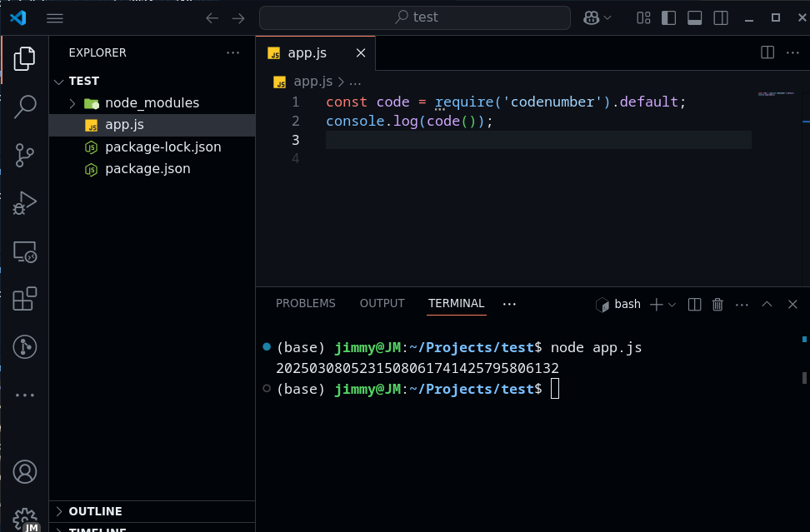Screen dimensions: 810x532
Task: Show more panel tabs ellipsis
Action: [509, 304]
